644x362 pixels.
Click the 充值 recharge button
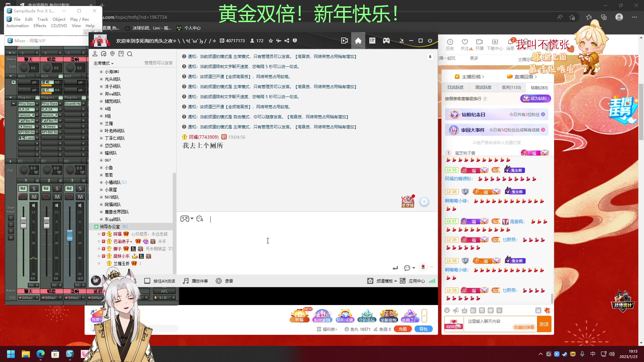[402, 329]
